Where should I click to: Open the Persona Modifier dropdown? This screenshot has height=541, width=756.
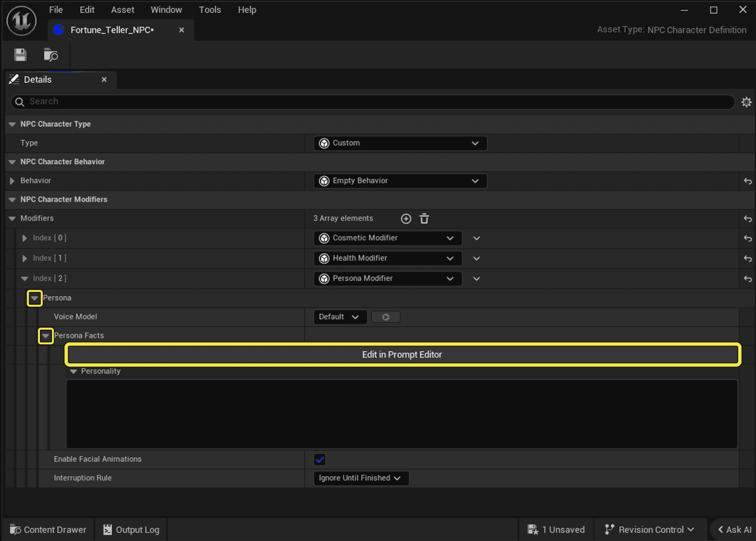[x=387, y=278]
